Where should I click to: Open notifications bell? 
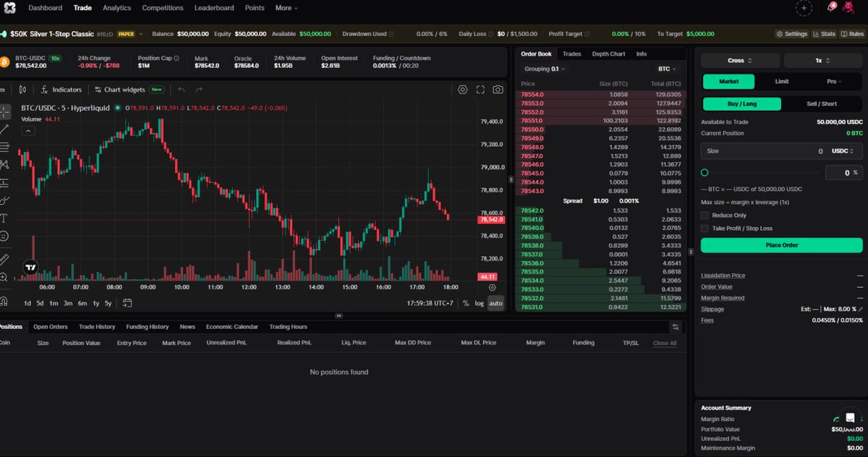pos(831,8)
